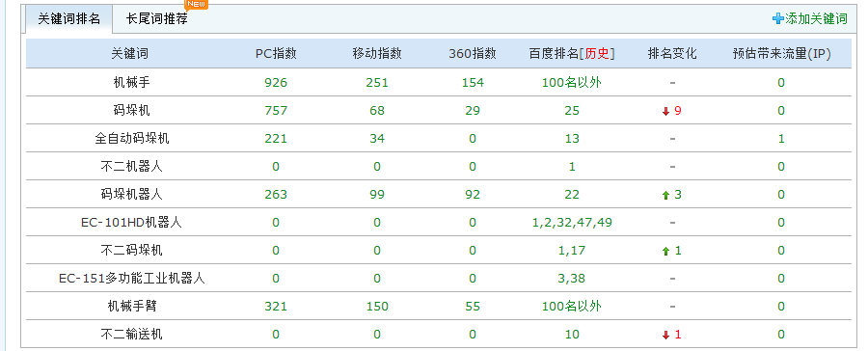
Task: Click PC index value 221
Action: (x=276, y=139)
